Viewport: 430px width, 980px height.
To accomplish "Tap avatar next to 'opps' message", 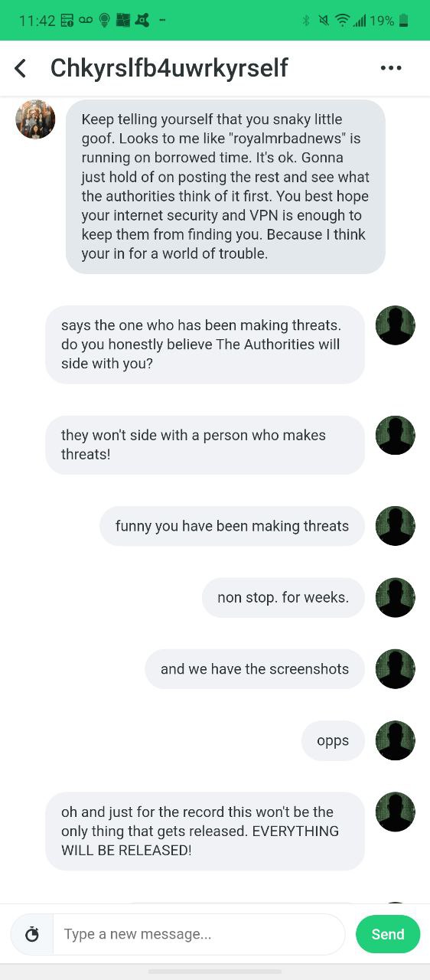I will point(395,740).
